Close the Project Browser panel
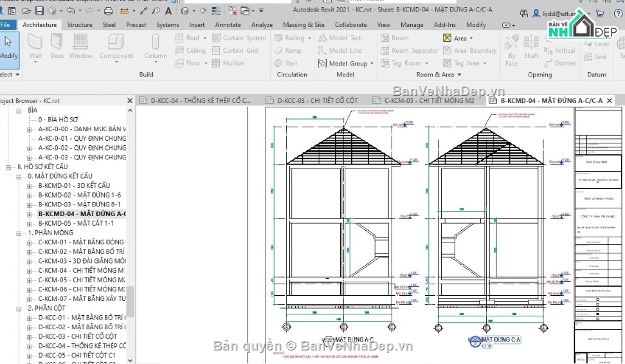625x364 pixels. pyautogui.click(x=129, y=100)
